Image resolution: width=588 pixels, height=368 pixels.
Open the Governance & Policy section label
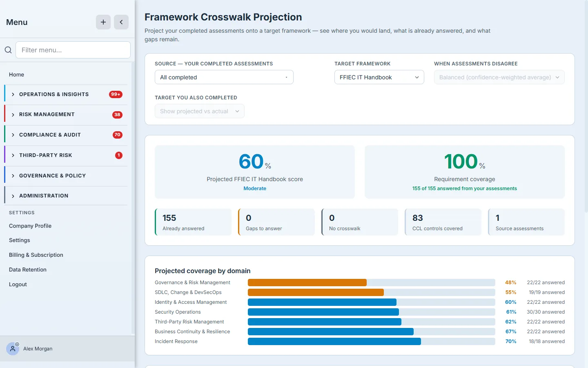(x=53, y=176)
